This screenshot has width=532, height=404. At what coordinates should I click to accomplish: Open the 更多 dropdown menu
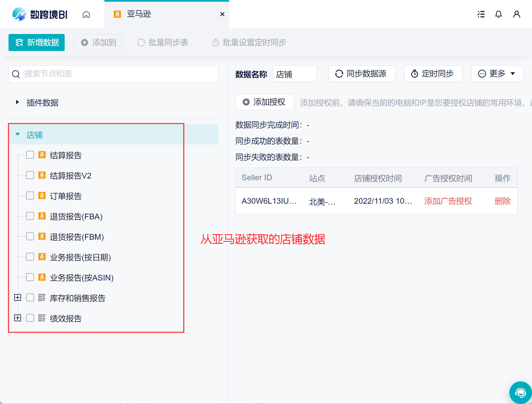pos(497,74)
